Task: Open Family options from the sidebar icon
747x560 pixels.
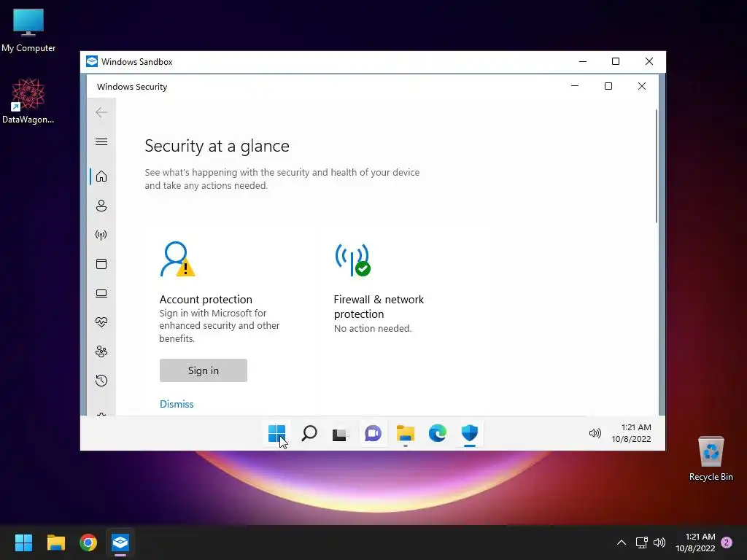Action: pos(101,351)
